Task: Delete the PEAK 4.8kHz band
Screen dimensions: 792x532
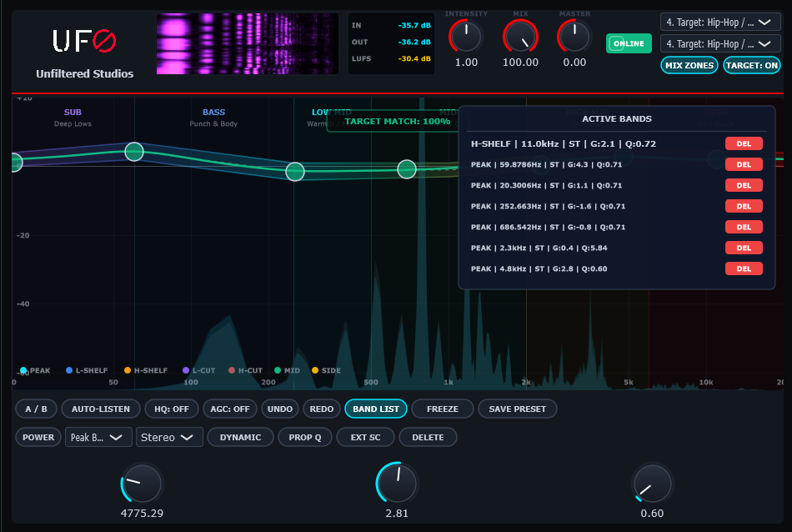Action: (744, 269)
